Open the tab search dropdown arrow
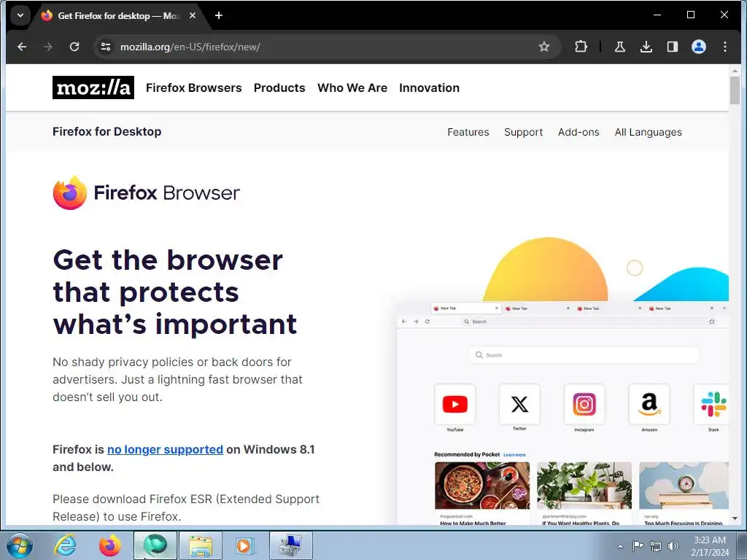This screenshot has width=747, height=560. (20, 15)
